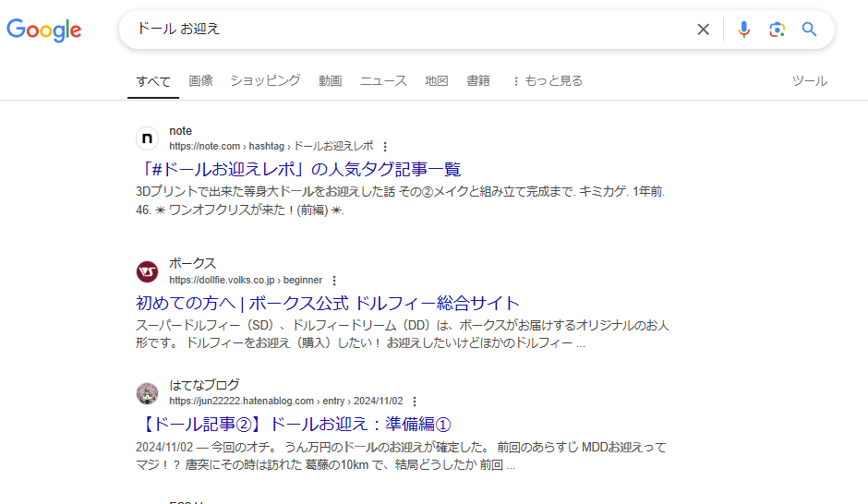Open 「#ドールお迎えレポ」の人気タグ記事一覧 result
Screen dimensions: 868x504
(x=299, y=169)
